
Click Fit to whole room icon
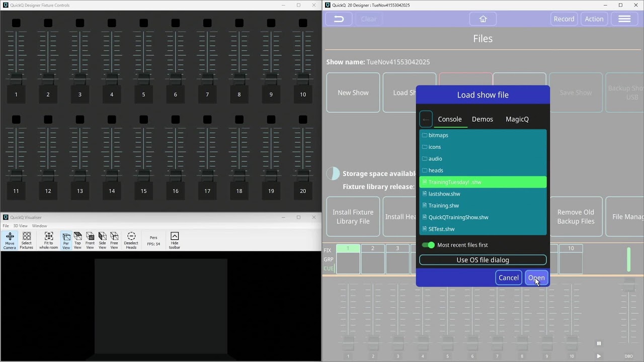tap(49, 240)
